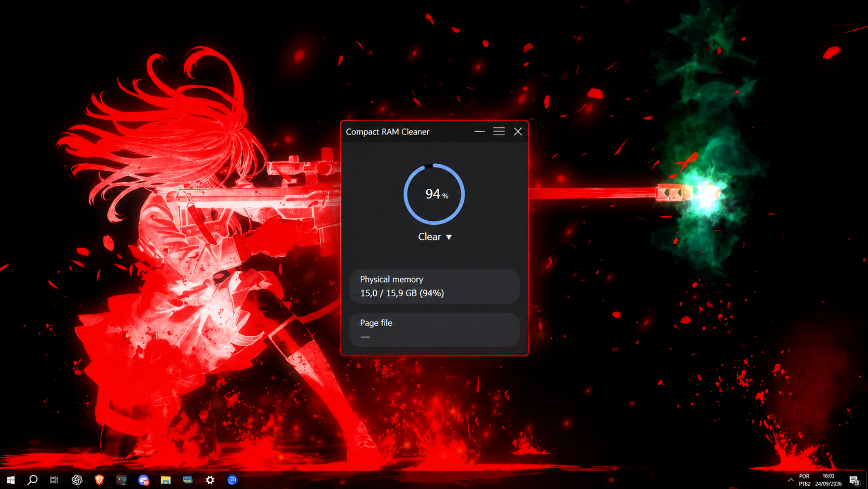The width and height of the screenshot is (868, 489).
Task: Click the 94% memory usage gauge
Action: pyautogui.click(x=434, y=194)
